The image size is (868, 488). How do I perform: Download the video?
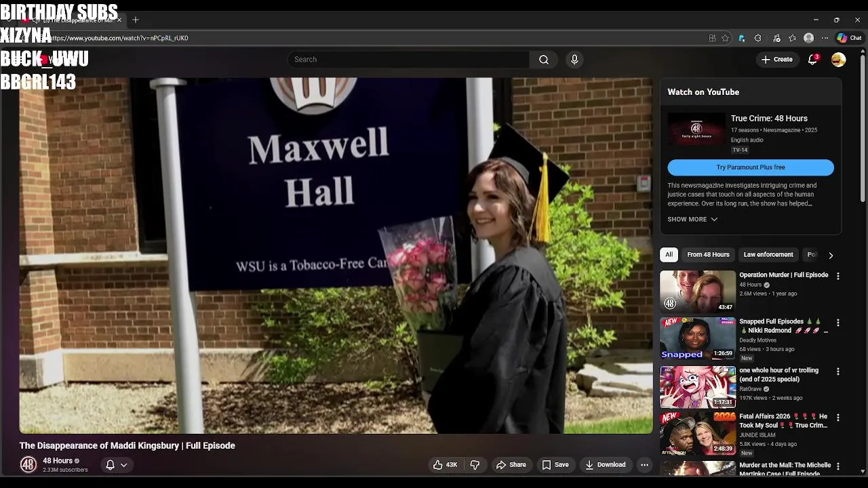605,465
